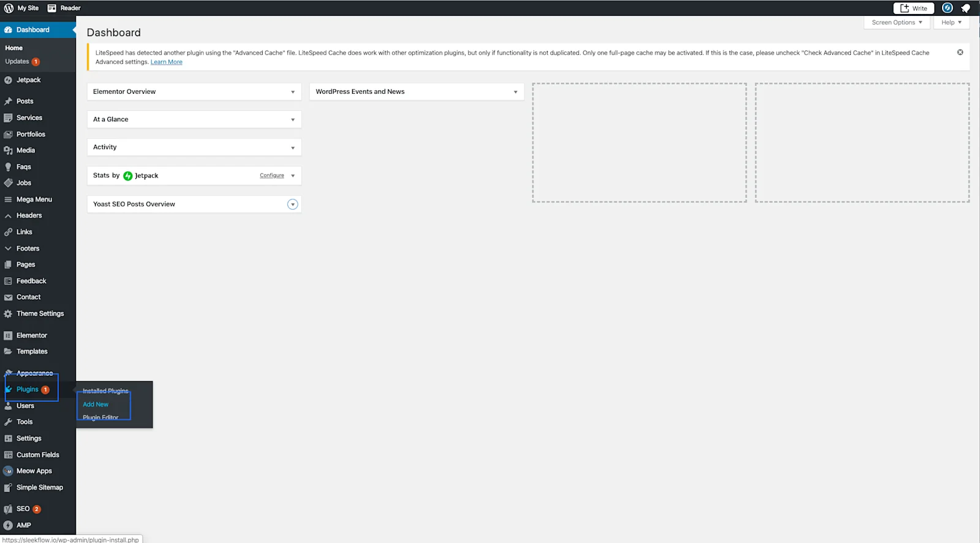
Task: Click the Templates folder icon
Action: point(8,352)
